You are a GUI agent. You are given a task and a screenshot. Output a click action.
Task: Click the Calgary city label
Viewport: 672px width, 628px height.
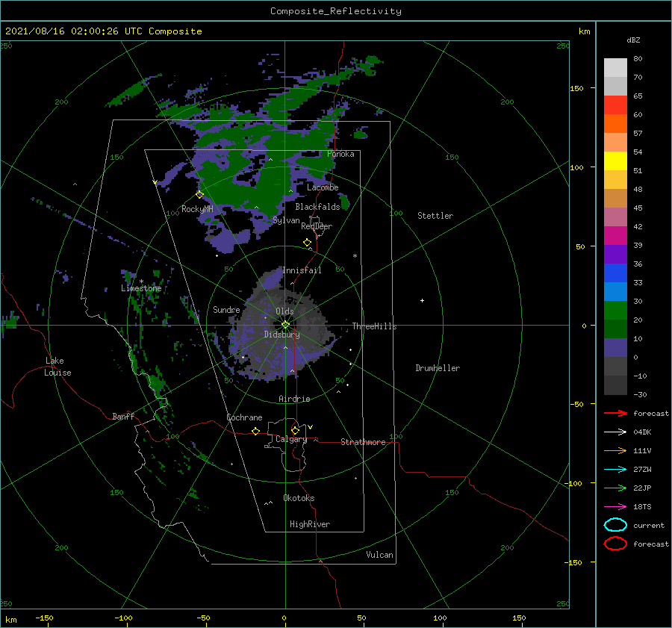pyautogui.click(x=291, y=439)
